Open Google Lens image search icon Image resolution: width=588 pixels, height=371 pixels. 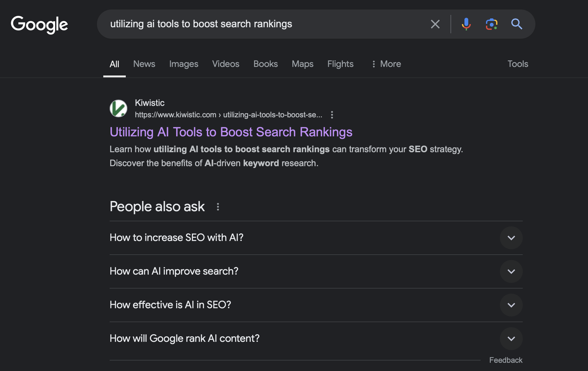[491, 24]
